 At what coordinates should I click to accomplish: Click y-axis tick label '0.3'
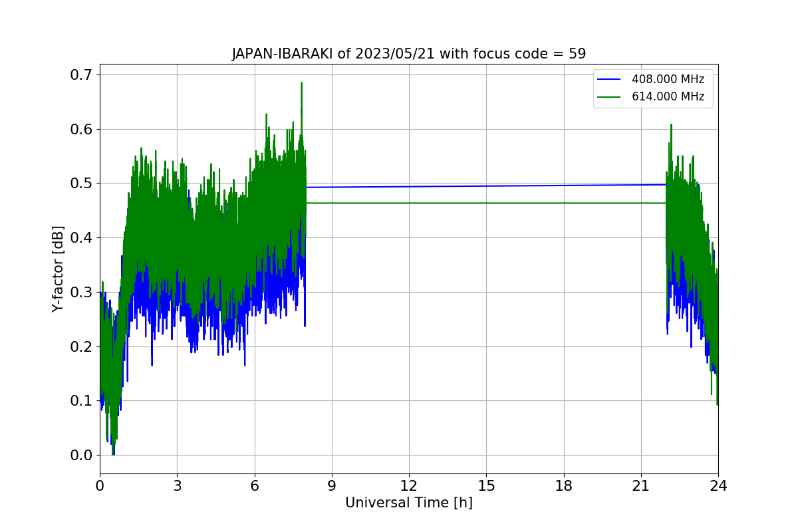pyautogui.click(x=82, y=292)
